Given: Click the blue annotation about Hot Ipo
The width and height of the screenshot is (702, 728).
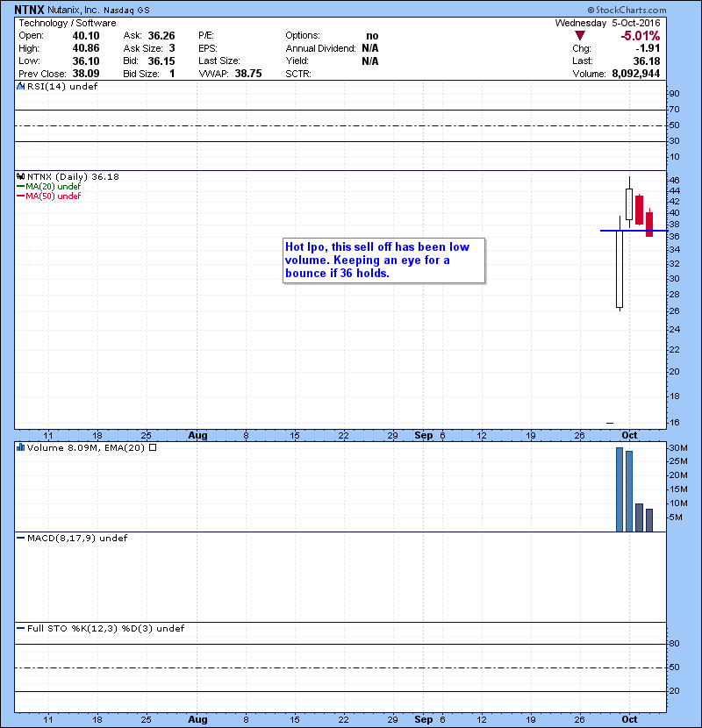Looking at the screenshot, I should [x=383, y=261].
